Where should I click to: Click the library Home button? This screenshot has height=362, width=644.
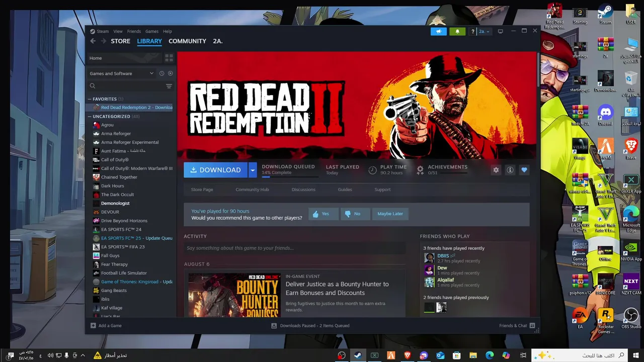pyautogui.click(x=125, y=58)
